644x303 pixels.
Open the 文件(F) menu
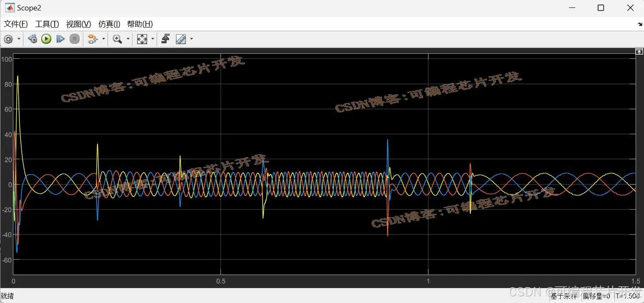click(x=16, y=24)
